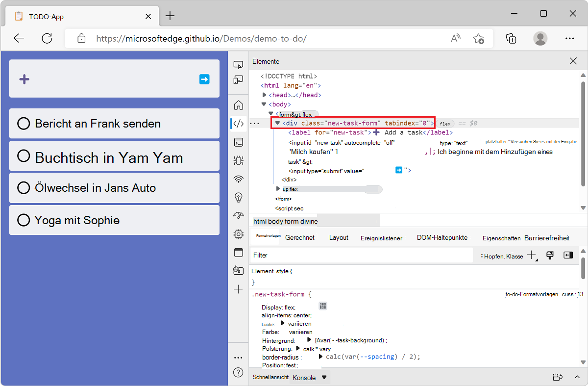Open the Barrierefreiheit tab
The image size is (588, 386).
[547, 237]
